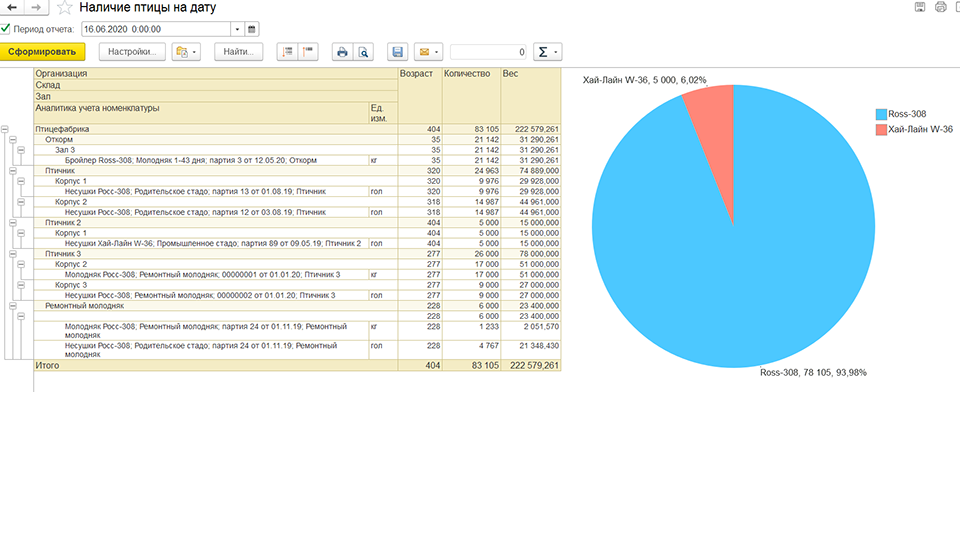This screenshot has width=960, height=560.
Task: Select Молодняк Росс-308 партия 24 row
Action: pyautogui.click(x=297, y=331)
